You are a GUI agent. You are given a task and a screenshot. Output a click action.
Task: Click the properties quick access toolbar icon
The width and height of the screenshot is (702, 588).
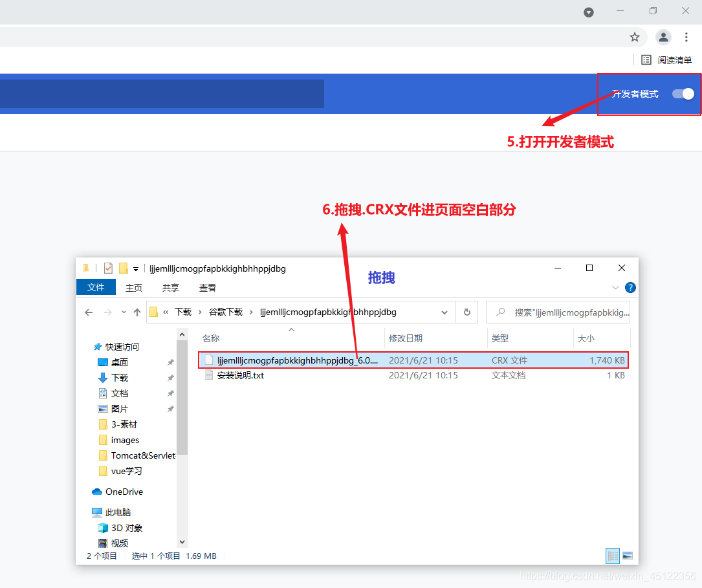pos(108,268)
